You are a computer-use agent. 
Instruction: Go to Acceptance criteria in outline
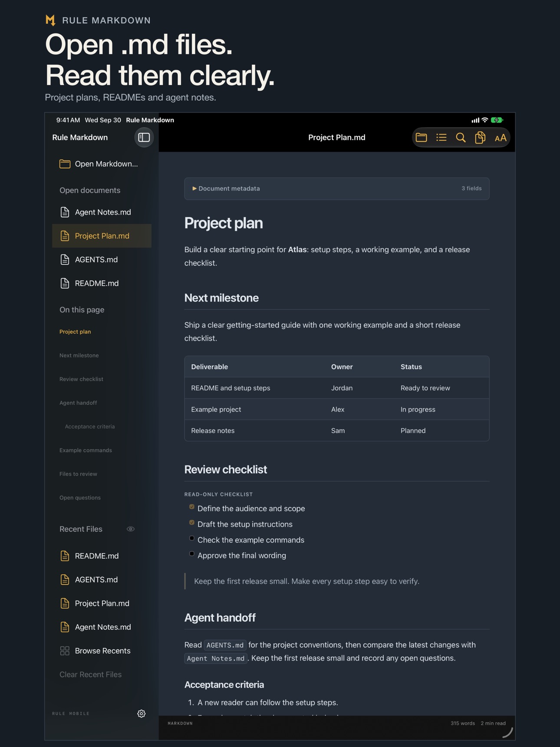click(90, 426)
